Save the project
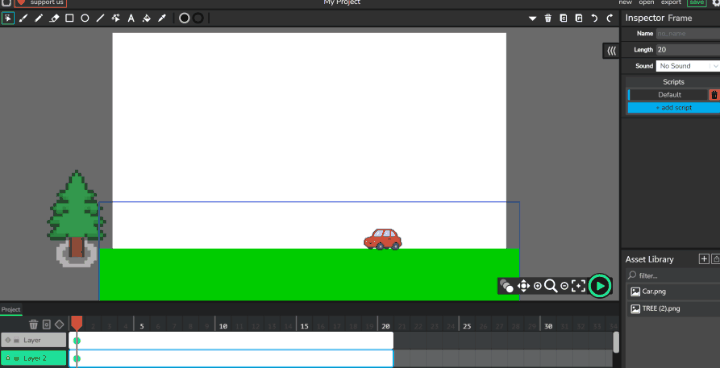The width and height of the screenshot is (720, 368). [697, 2]
